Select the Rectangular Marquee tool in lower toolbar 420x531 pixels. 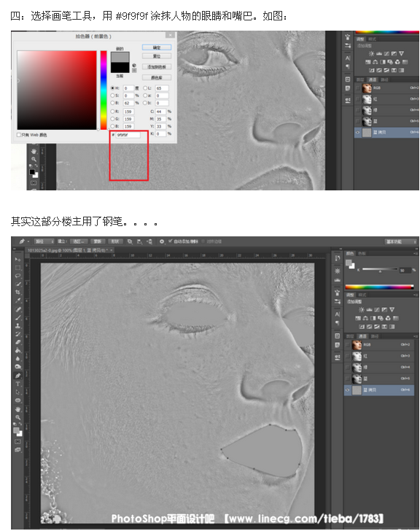pyautogui.click(x=17, y=268)
